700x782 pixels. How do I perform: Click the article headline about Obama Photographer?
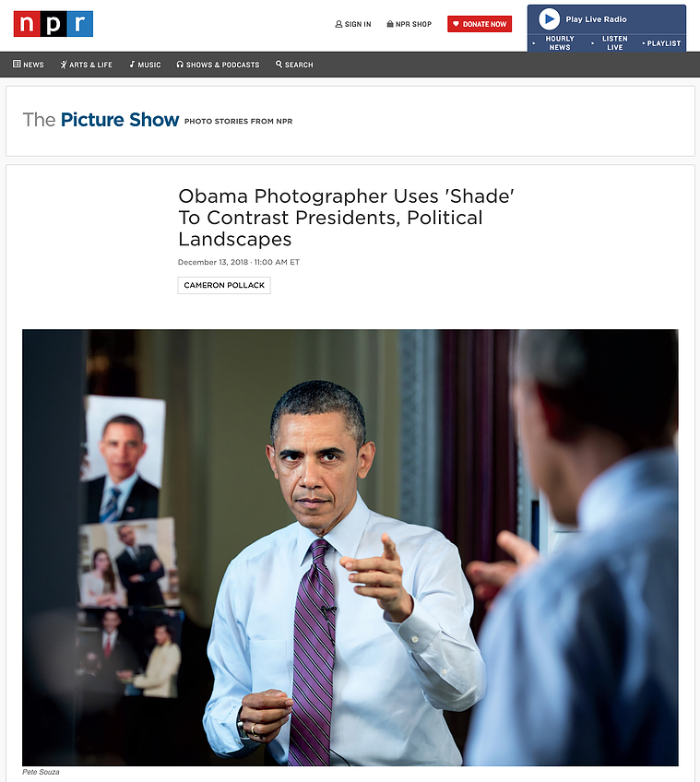click(x=346, y=218)
